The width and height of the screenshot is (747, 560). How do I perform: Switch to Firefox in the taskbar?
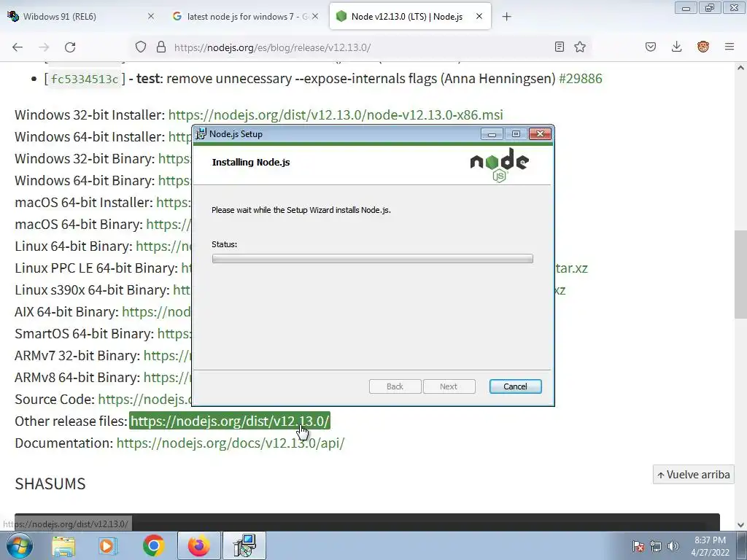pyautogui.click(x=199, y=545)
